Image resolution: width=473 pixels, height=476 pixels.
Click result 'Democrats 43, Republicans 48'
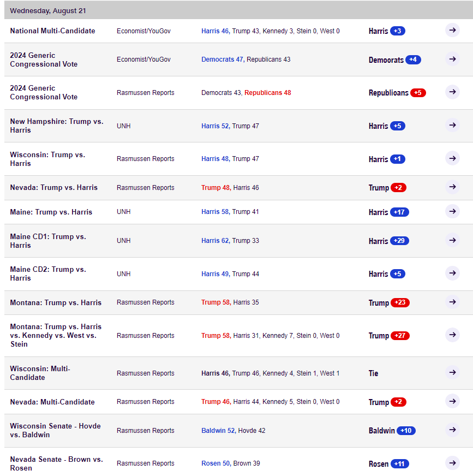point(246,93)
